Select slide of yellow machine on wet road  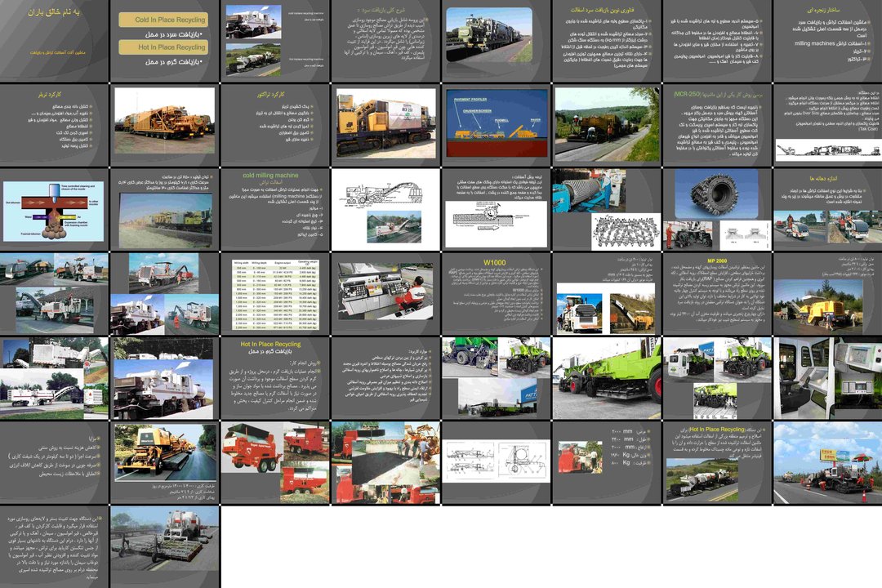click(164, 462)
